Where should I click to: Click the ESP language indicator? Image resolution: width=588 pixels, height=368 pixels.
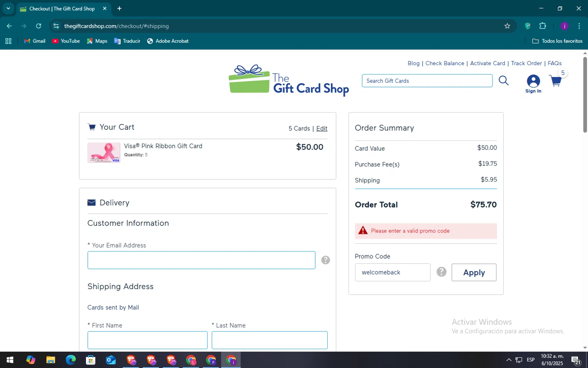tap(531, 360)
